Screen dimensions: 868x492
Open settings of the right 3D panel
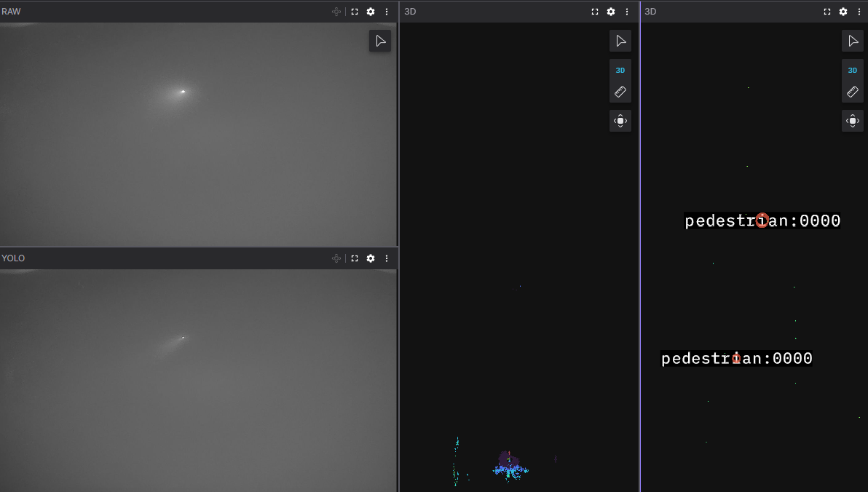click(x=843, y=12)
